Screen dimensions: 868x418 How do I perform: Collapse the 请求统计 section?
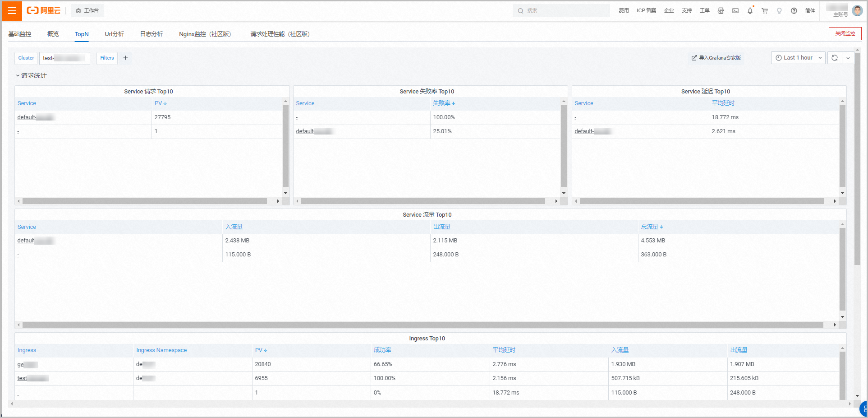pyautogui.click(x=31, y=75)
